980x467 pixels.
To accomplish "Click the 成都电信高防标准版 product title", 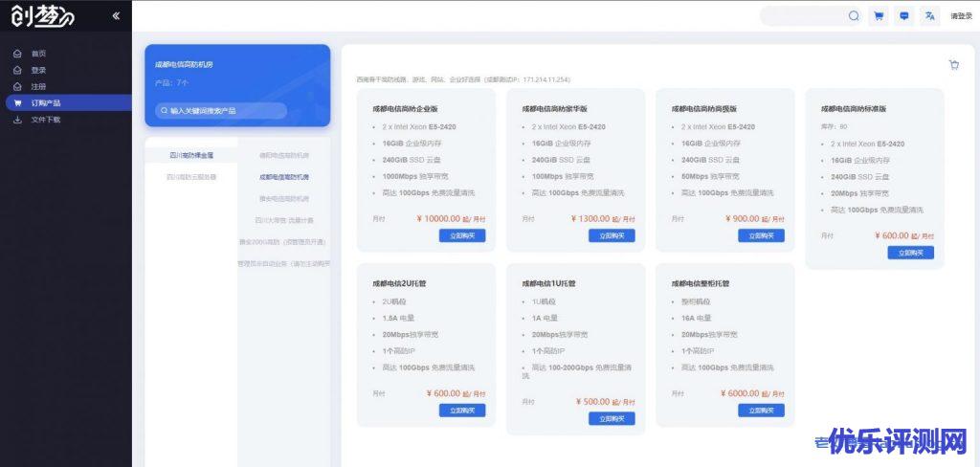I will click(854, 109).
